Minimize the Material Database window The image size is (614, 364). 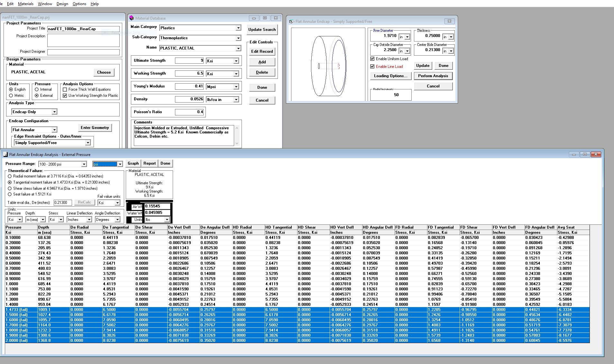click(254, 18)
